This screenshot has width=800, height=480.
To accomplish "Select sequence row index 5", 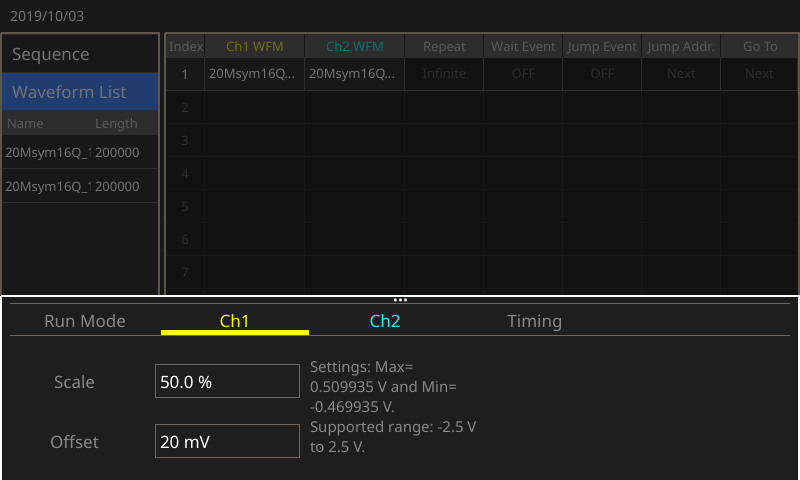I will (185, 206).
